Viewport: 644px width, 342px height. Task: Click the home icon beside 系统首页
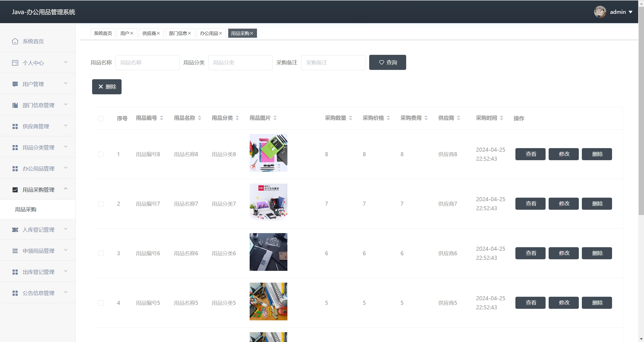tap(15, 41)
